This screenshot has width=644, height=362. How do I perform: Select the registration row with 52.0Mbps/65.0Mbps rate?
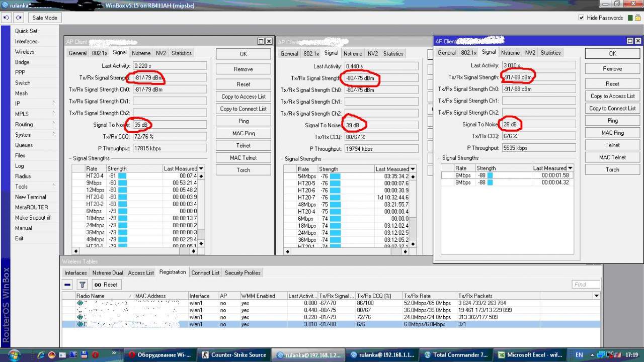pyautogui.click(x=331, y=303)
